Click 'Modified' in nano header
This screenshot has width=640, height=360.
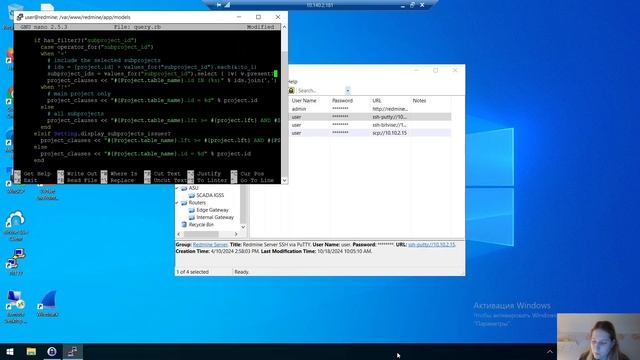click(x=260, y=27)
